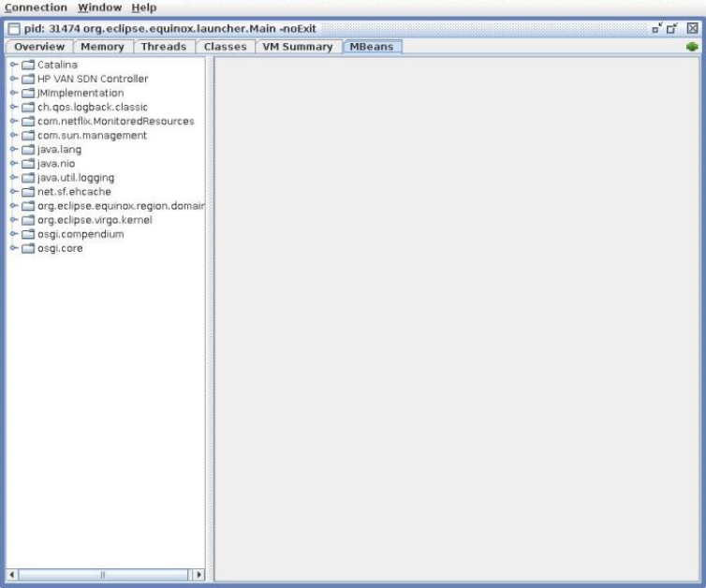Image resolution: width=706 pixels, height=588 pixels.
Task: Select the ch.qos.logback.classic label
Action: 93,107
